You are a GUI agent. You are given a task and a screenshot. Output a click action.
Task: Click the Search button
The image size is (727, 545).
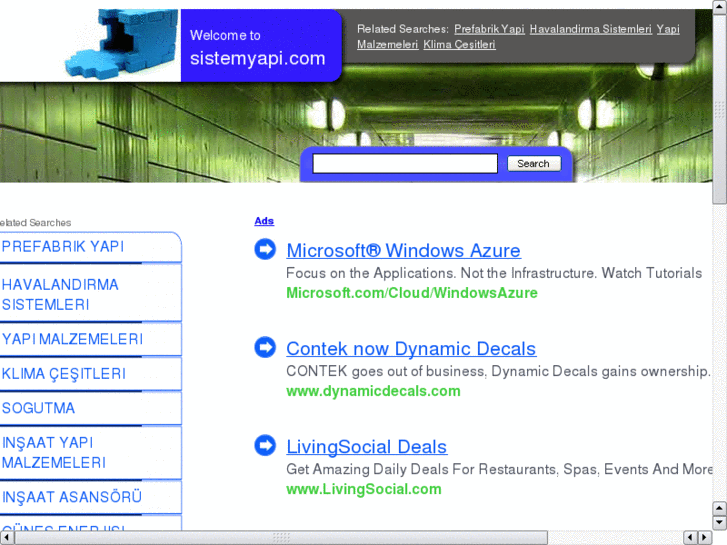tap(534, 164)
